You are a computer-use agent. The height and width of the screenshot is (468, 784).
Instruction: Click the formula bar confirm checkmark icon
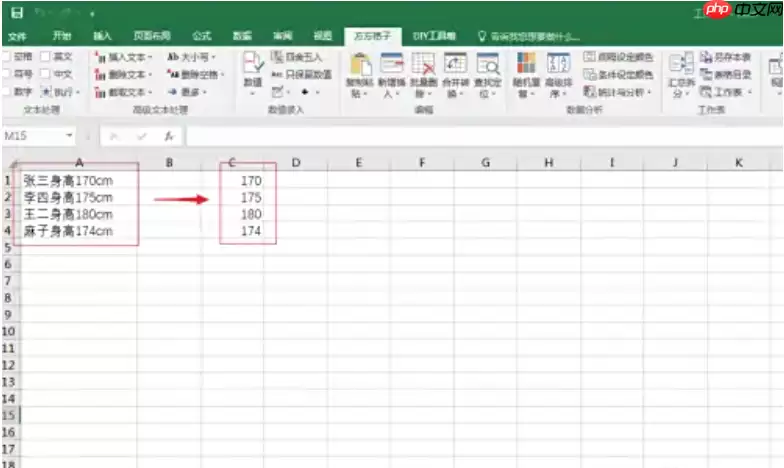click(142, 136)
